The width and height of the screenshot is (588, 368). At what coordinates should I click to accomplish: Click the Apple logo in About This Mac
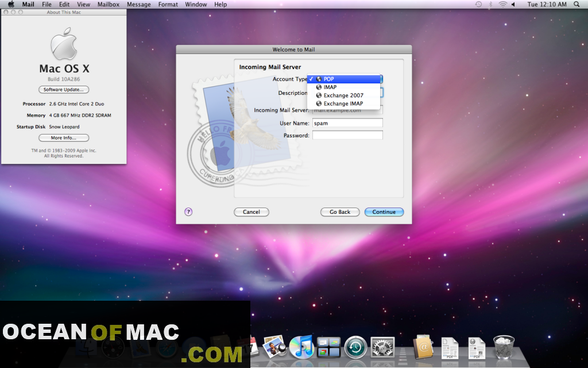(x=64, y=44)
